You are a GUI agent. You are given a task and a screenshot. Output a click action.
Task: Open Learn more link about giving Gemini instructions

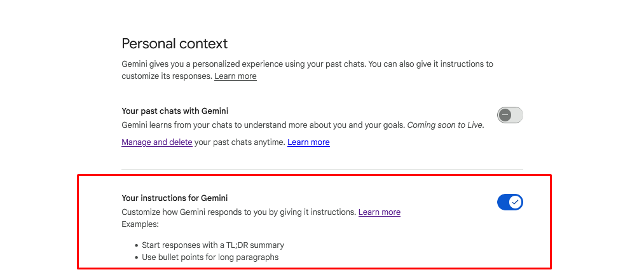point(379,212)
